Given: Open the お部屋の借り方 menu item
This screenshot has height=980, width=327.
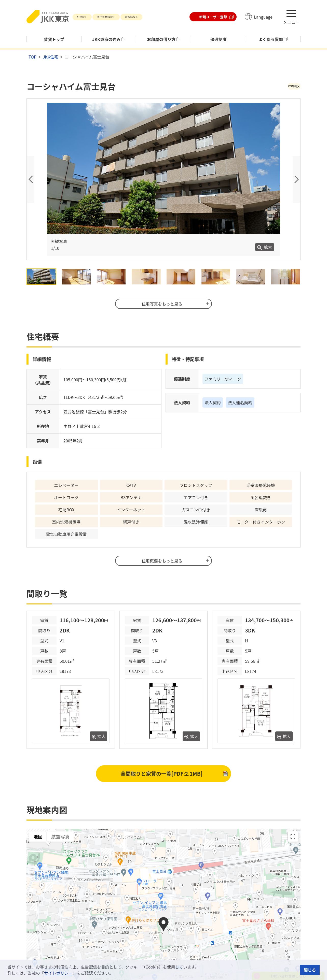Looking at the screenshot, I should pyautogui.click(x=163, y=39).
